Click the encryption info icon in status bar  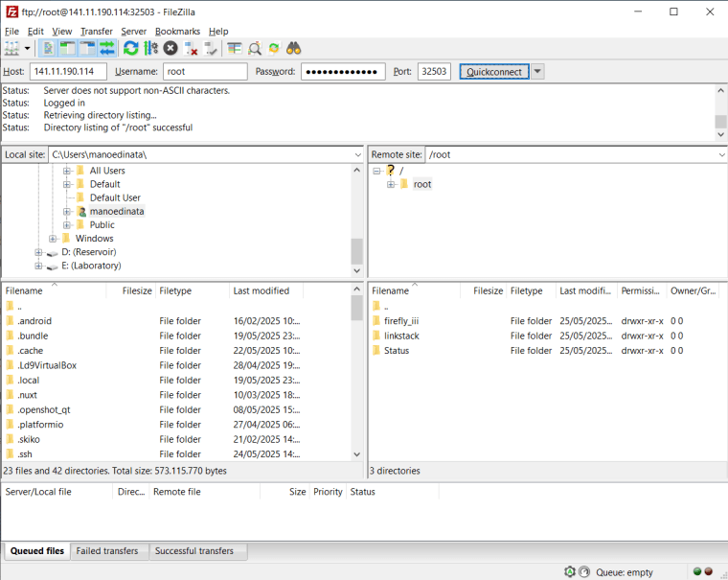click(570, 571)
